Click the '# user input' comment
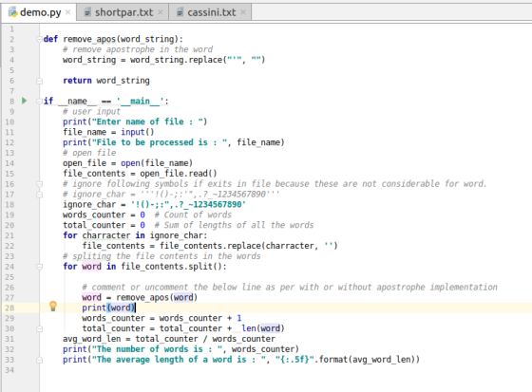Viewport: 532px width, 392px height. (x=91, y=112)
